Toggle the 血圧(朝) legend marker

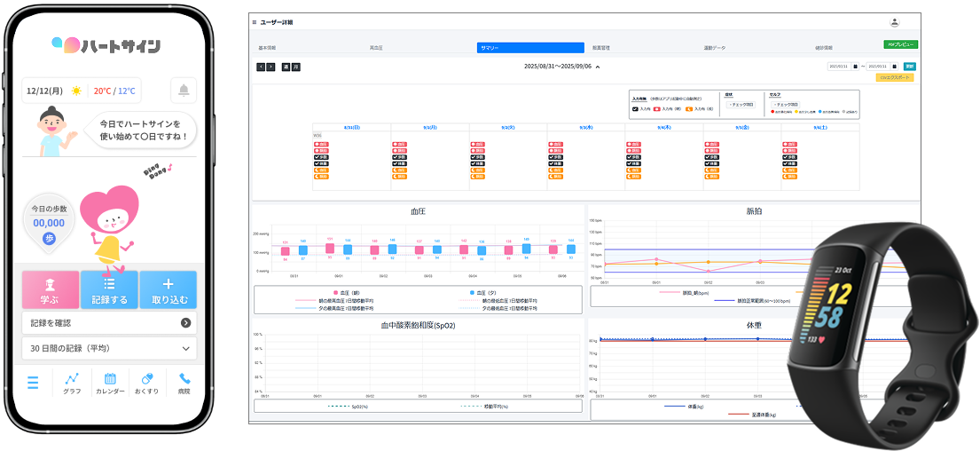[x=335, y=292]
